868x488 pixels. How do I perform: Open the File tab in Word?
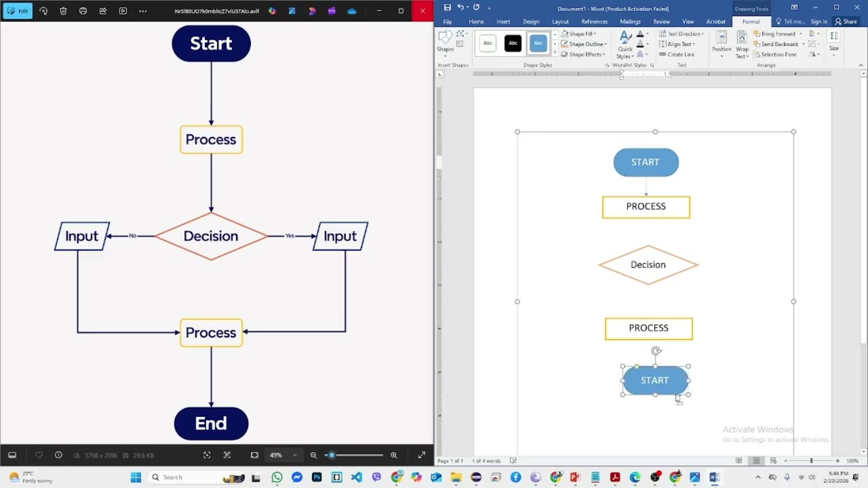pos(448,22)
